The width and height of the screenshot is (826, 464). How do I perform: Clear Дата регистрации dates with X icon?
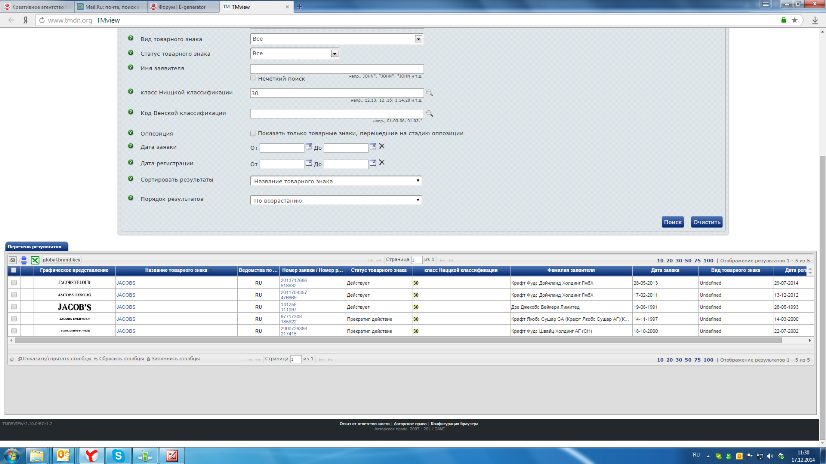click(x=382, y=163)
